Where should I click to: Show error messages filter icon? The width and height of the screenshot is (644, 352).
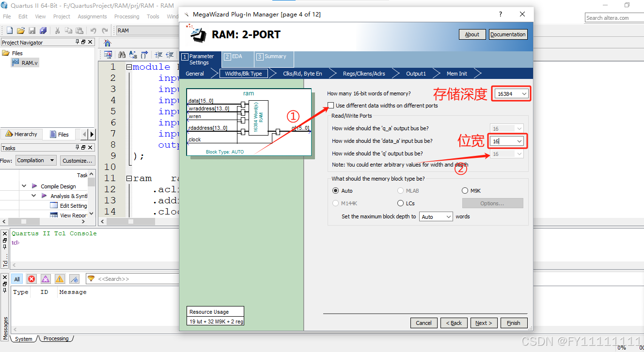click(31, 279)
